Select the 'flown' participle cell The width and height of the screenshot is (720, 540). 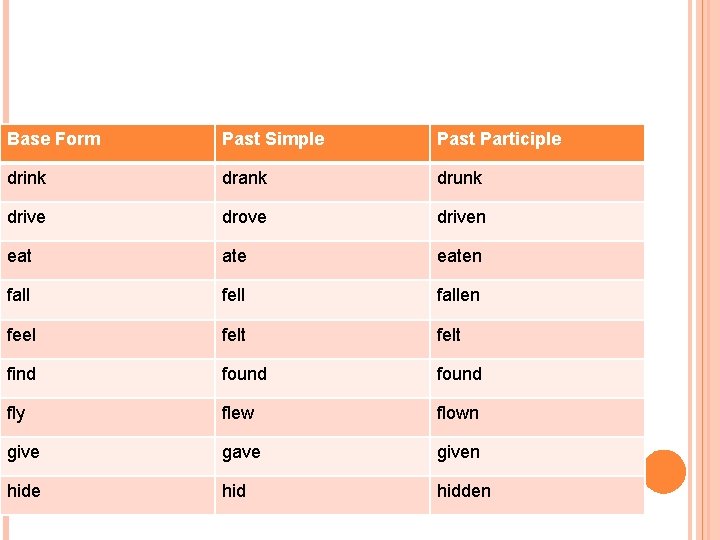coord(457,413)
